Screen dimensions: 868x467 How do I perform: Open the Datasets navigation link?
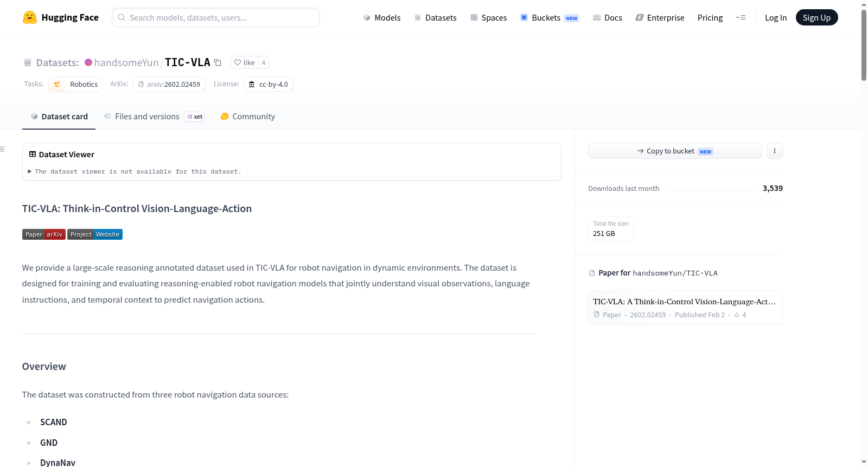coord(436,17)
